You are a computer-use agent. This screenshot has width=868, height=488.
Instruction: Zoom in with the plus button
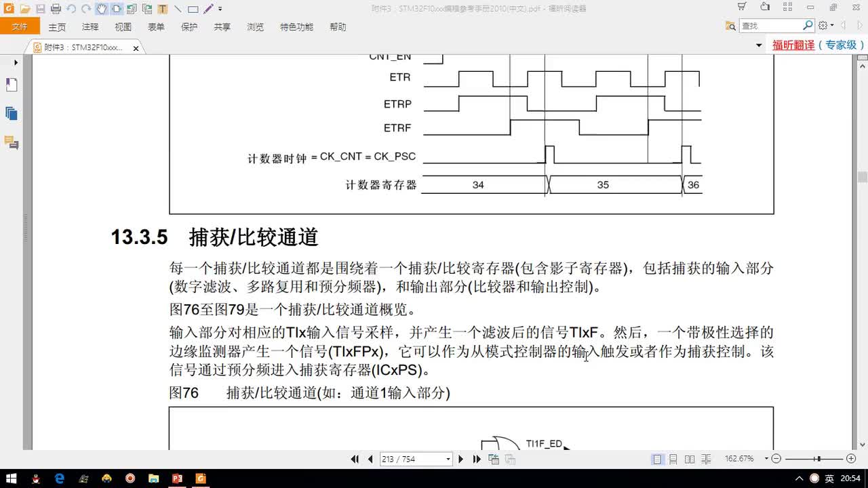(851, 459)
